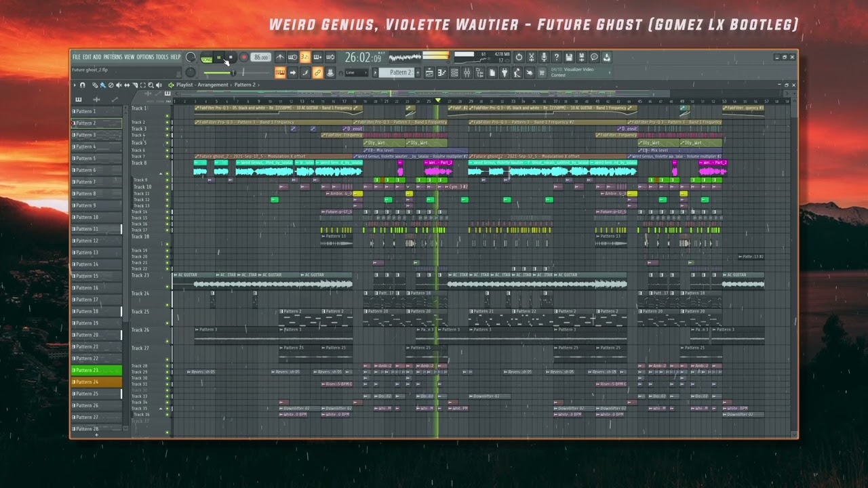
Task: Select Pattern 11 in the picker
Action: [96, 229]
